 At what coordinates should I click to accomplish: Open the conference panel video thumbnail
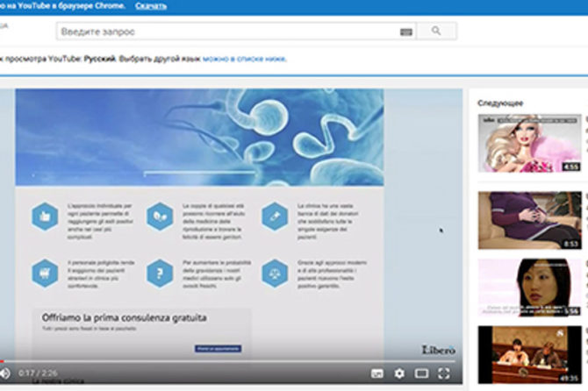click(x=529, y=353)
